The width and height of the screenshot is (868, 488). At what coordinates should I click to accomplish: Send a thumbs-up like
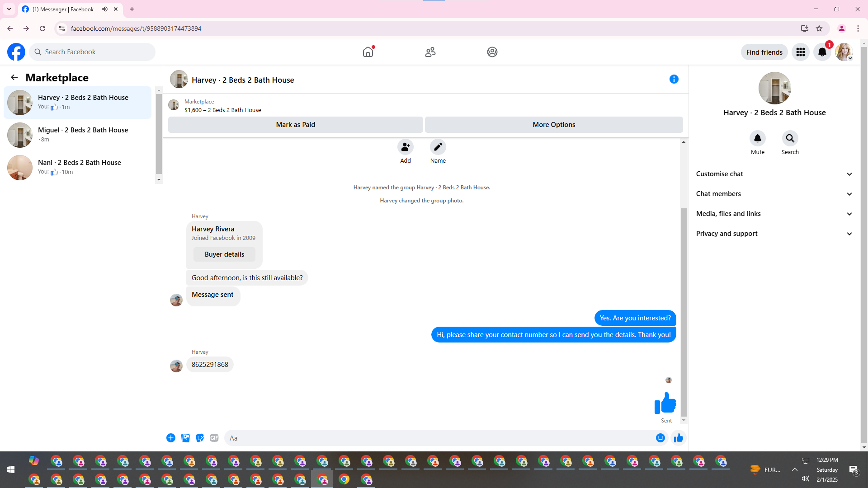678,438
